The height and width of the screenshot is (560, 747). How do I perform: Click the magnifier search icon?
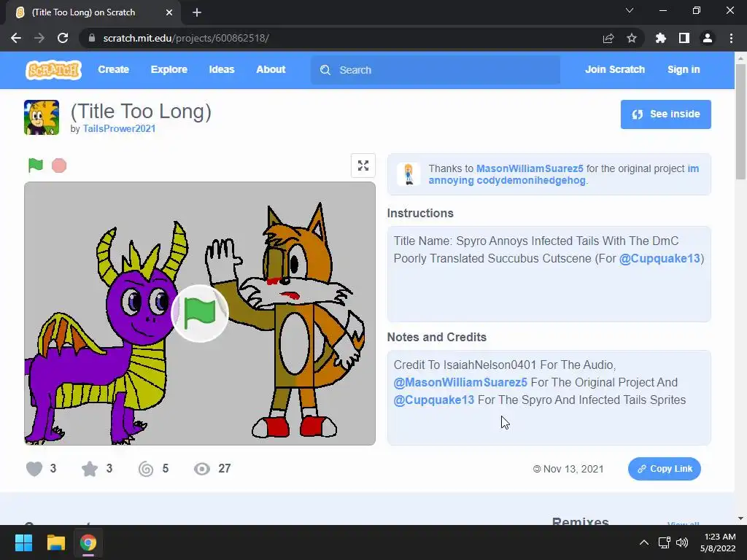tap(325, 70)
